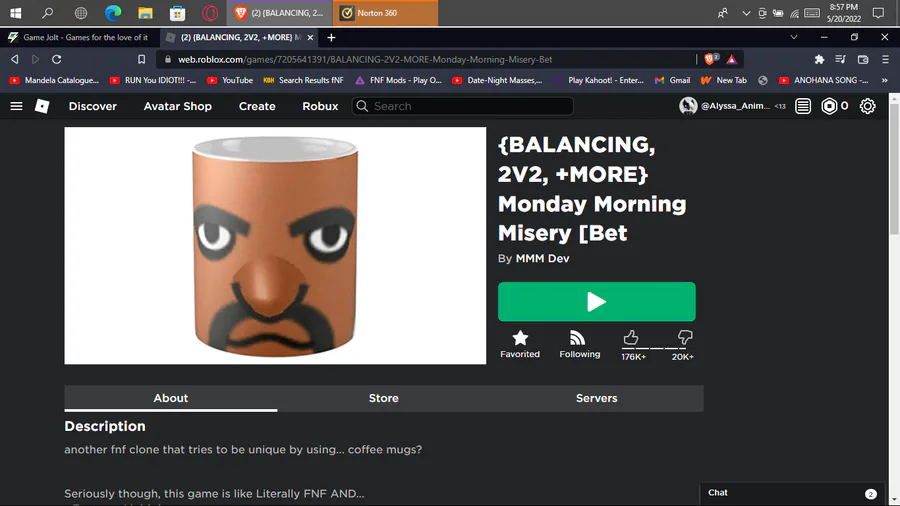Open the Create page

[257, 106]
